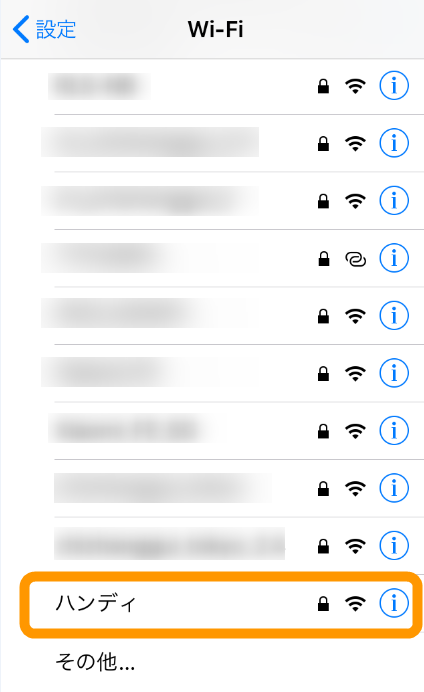This screenshot has width=424, height=692.
Task: Open info icon of the first network
Action: (x=394, y=85)
